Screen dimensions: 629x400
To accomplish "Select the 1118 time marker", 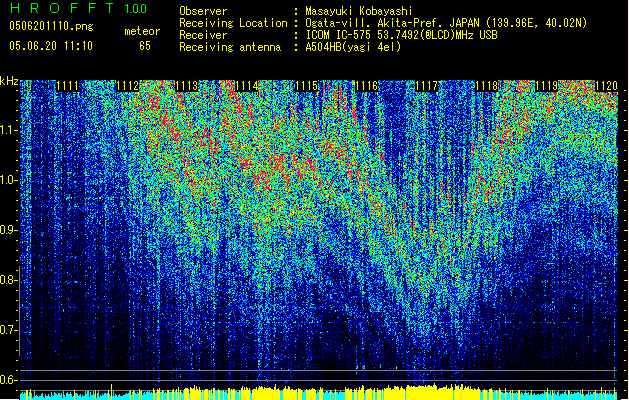I will coord(487,86).
